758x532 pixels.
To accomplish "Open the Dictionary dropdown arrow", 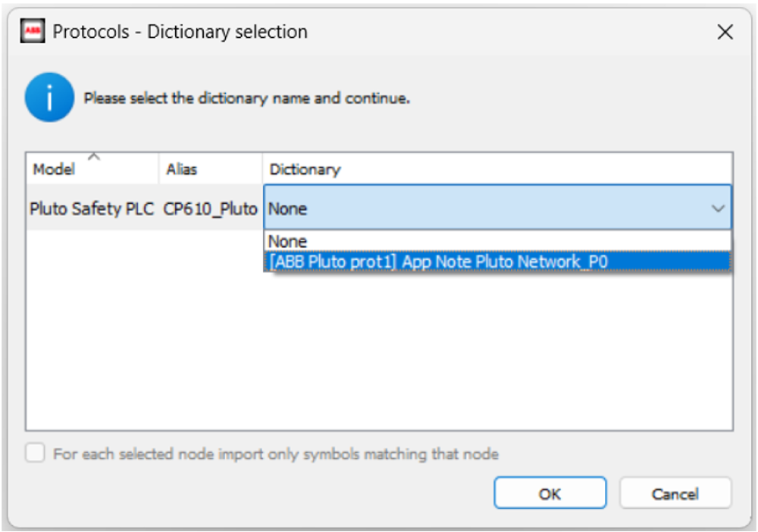I will click(x=718, y=208).
